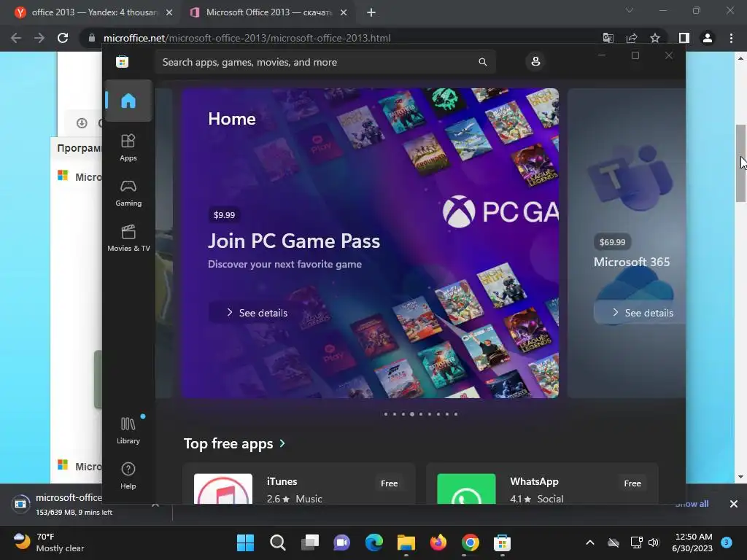Close the Chrome downloads bar
The width and height of the screenshot is (747, 560).
tap(734, 504)
